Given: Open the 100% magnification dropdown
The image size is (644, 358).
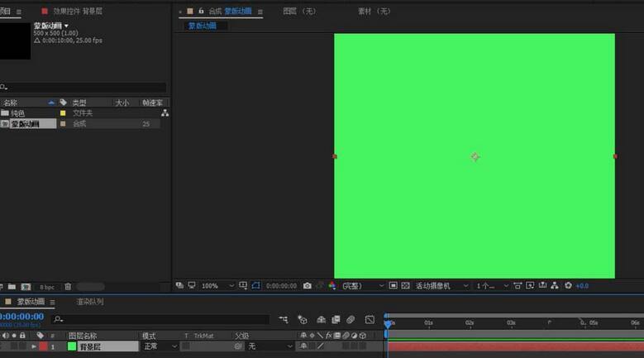Looking at the screenshot, I should [x=217, y=286].
